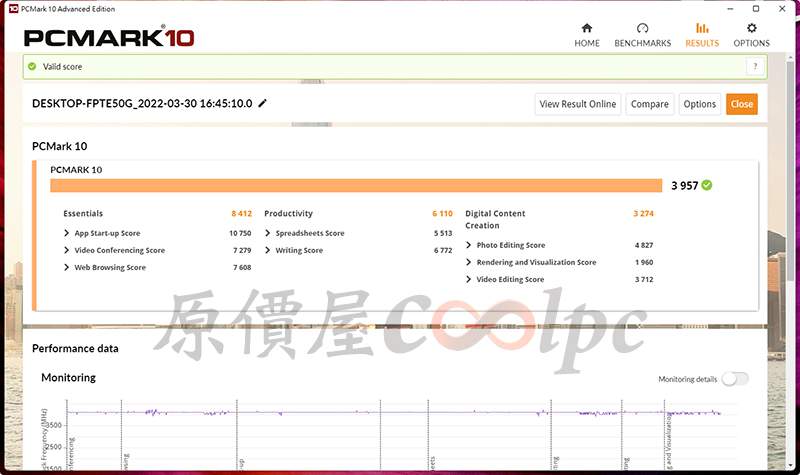Select the RESULTS tab label
The image size is (800, 475).
click(702, 43)
